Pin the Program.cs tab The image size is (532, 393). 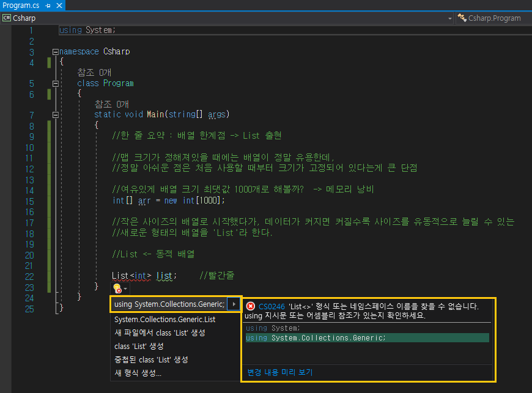(x=48, y=6)
